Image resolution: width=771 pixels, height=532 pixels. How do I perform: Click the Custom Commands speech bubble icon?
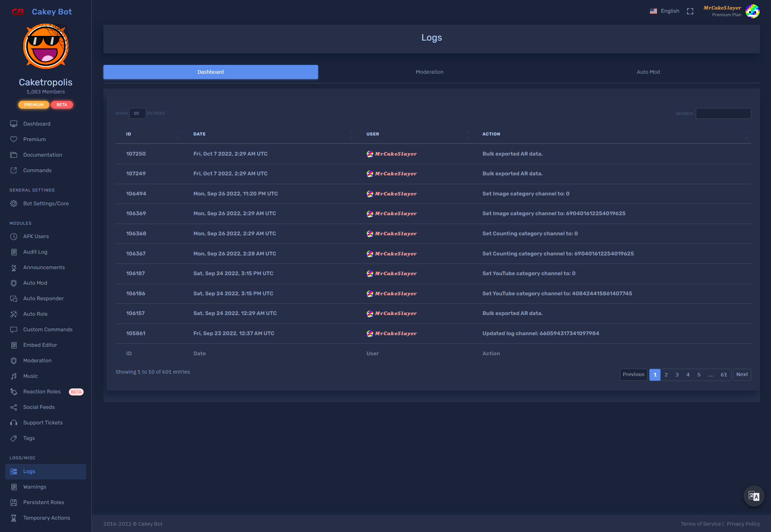[14, 330]
